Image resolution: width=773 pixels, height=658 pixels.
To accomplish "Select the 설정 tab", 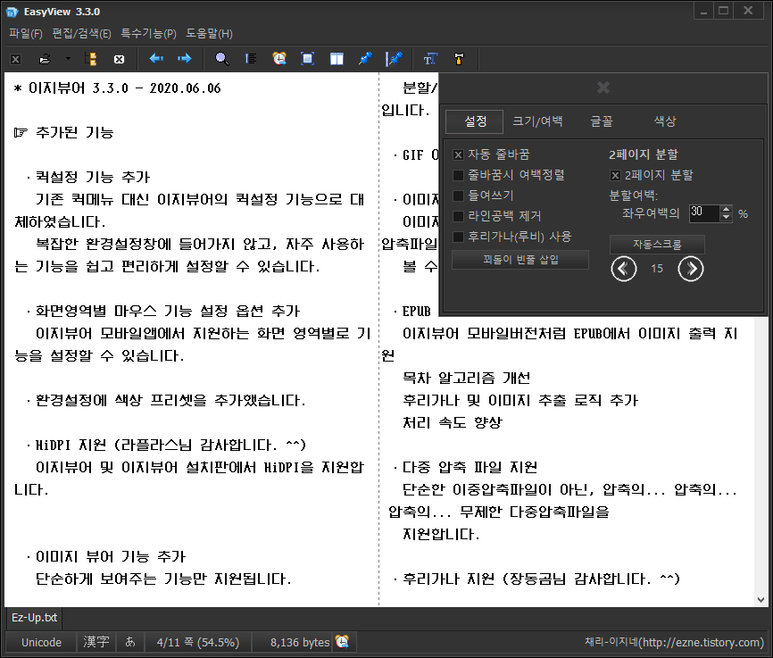I will pos(475,121).
